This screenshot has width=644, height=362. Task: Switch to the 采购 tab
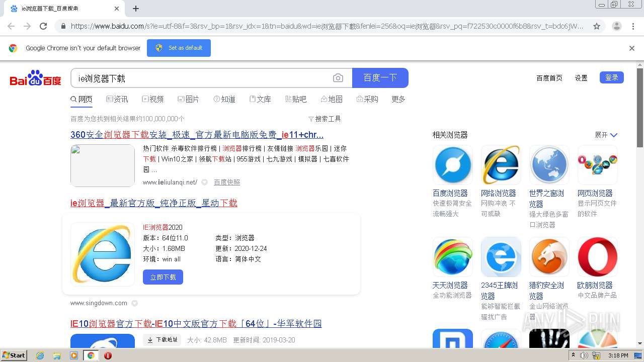[x=367, y=99]
